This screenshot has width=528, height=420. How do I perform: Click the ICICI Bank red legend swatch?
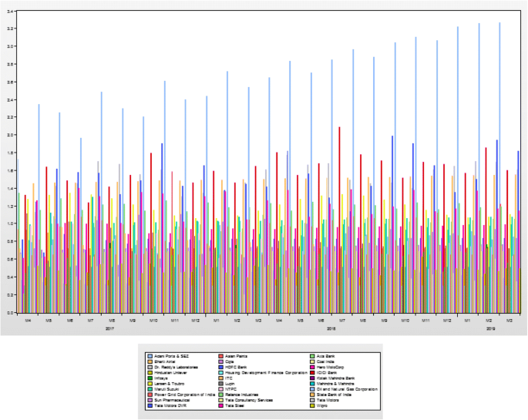[x=311, y=371]
